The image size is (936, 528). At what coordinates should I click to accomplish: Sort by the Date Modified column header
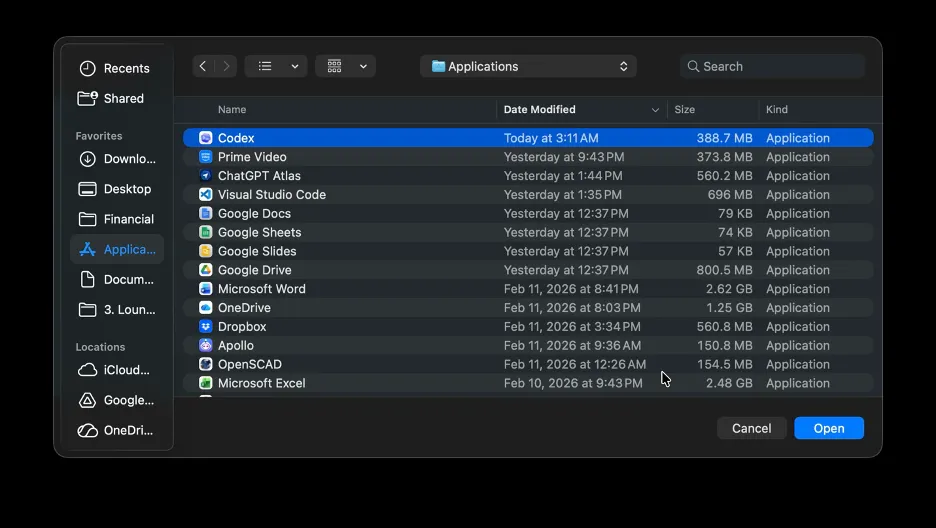pyautogui.click(x=540, y=110)
